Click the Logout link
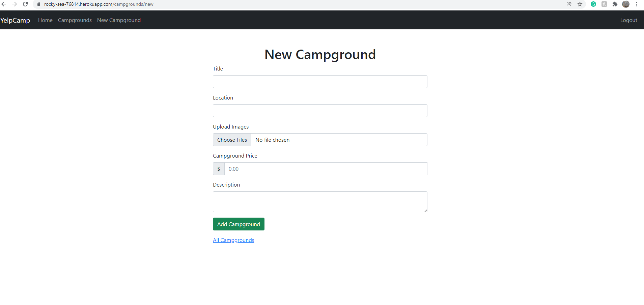The image size is (644, 305). coord(628,20)
